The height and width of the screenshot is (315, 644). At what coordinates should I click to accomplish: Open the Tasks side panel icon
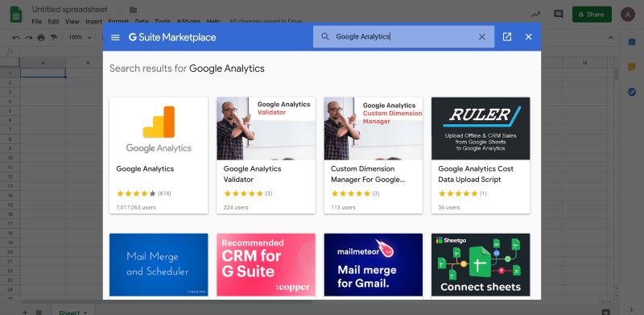[632, 92]
